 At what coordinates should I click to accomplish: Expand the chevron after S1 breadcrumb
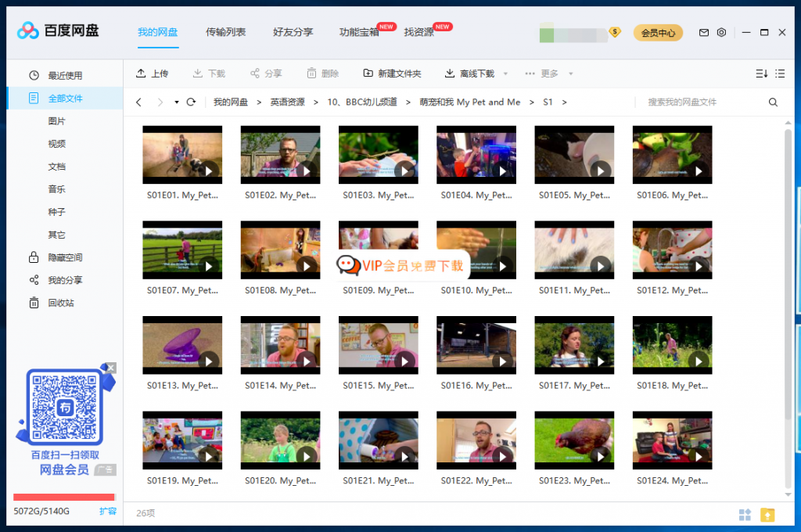tap(565, 102)
